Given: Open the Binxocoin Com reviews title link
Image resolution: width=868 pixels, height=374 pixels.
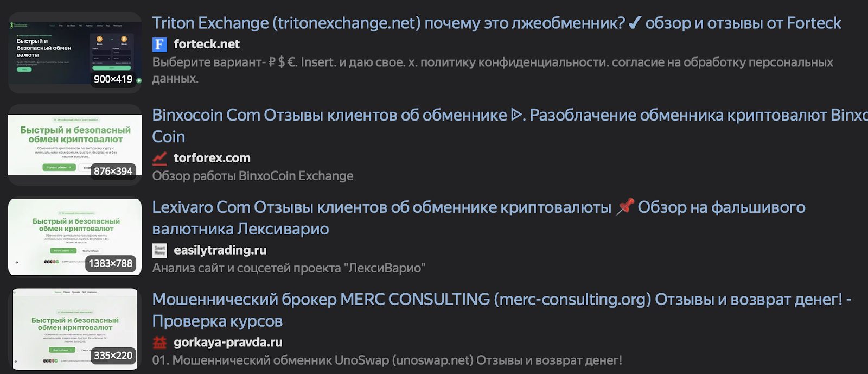Looking at the screenshot, I should (x=509, y=116).
